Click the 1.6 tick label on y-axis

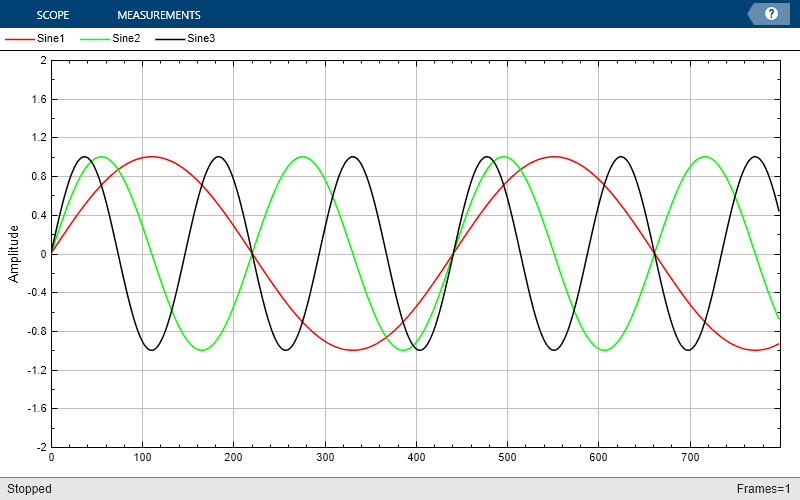[39, 99]
